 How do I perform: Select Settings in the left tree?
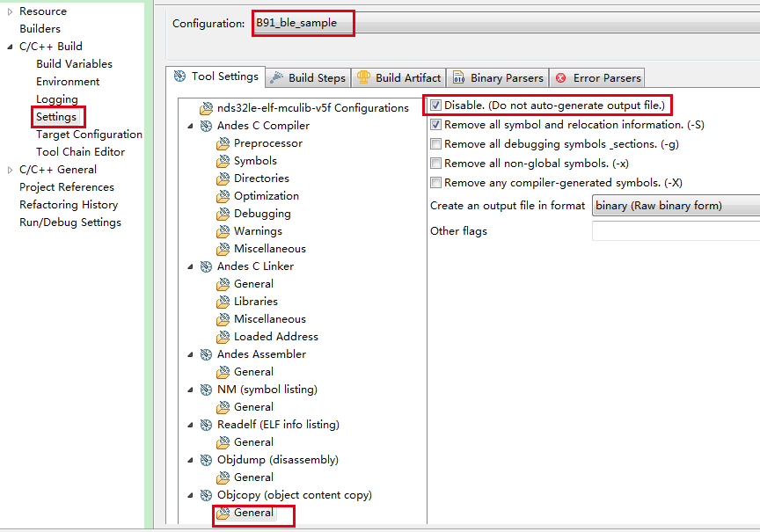click(56, 117)
